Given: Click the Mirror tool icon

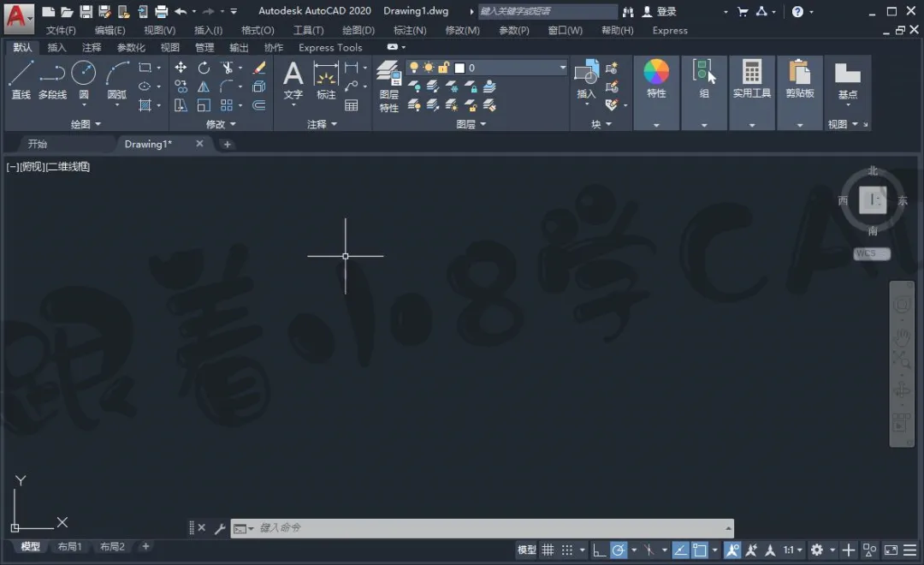Looking at the screenshot, I should 204,86.
